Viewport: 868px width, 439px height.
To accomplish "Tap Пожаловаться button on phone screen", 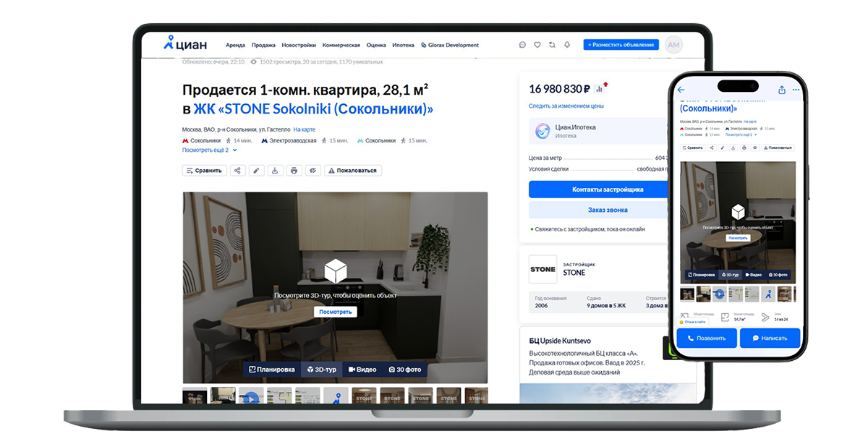I will (x=778, y=148).
